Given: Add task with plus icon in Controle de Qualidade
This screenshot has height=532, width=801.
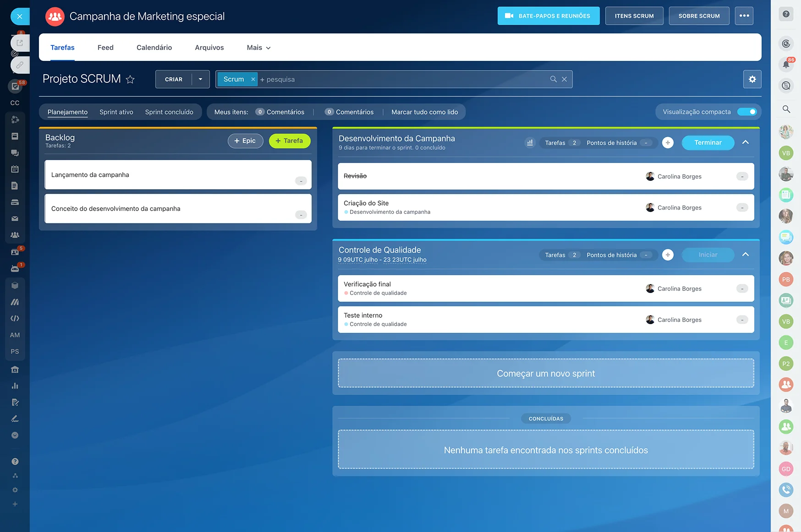Looking at the screenshot, I should 668,255.
